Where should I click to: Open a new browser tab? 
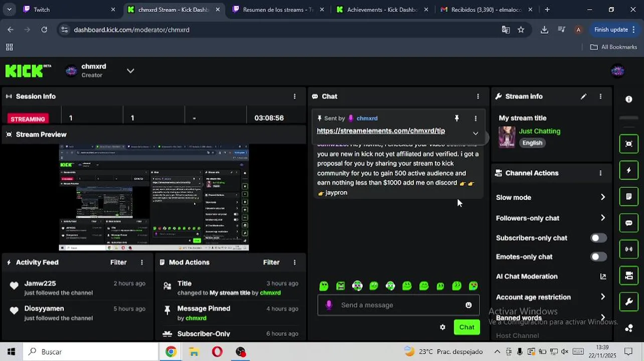click(x=547, y=10)
